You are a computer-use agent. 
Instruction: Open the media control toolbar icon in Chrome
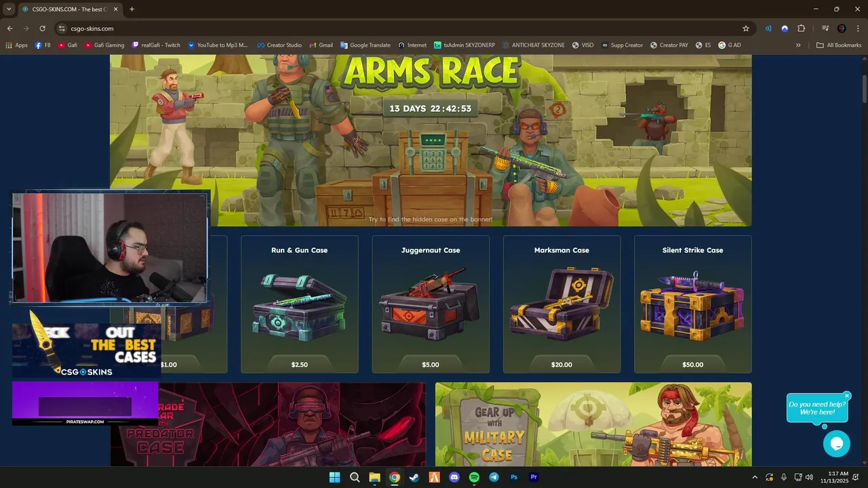(x=825, y=28)
